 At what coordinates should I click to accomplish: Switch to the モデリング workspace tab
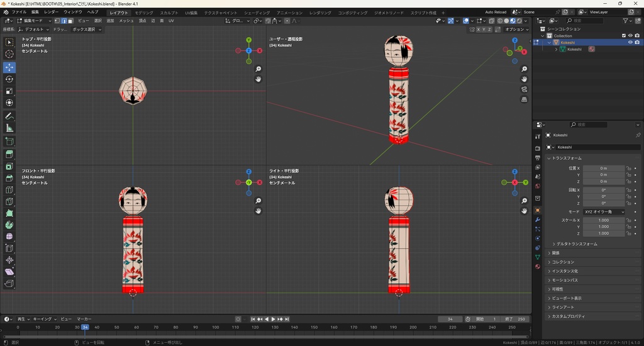pyautogui.click(x=143, y=13)
